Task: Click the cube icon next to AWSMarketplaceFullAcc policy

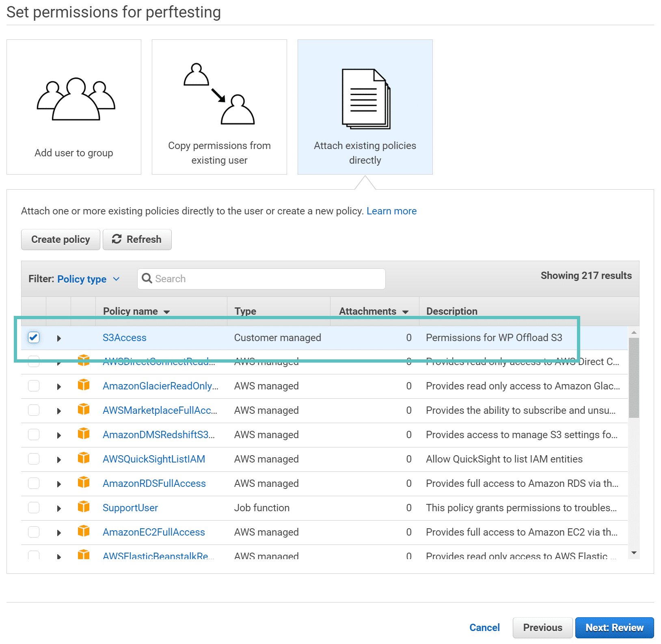Action: 84,410
